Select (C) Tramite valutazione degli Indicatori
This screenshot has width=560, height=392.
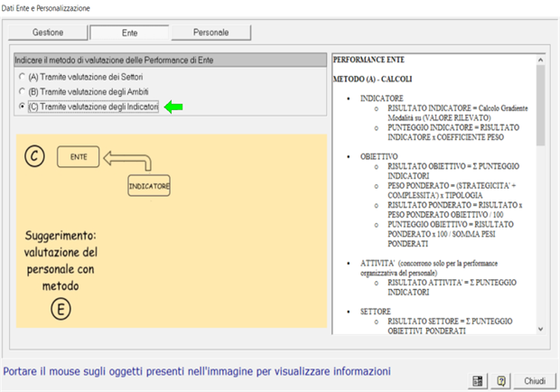pos(23,107)
